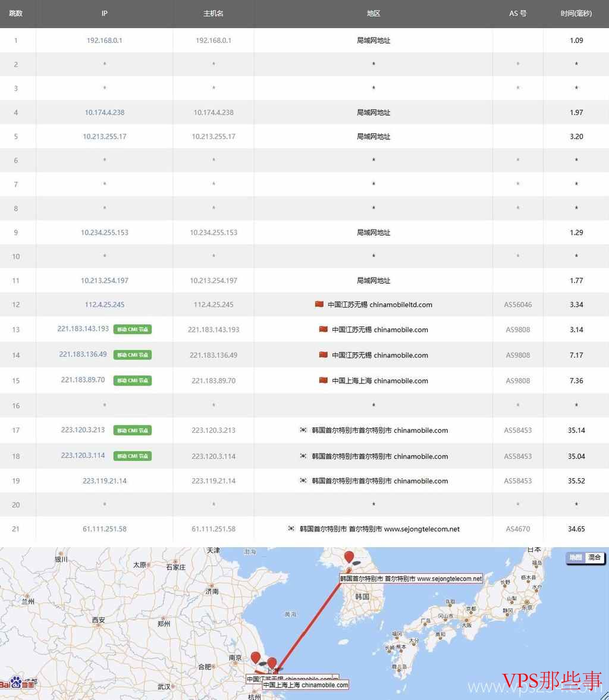This screenshot has width=609, height=700.
Task: Click region 中国上海上海 chinamobile.com in table
Action: 380,381
